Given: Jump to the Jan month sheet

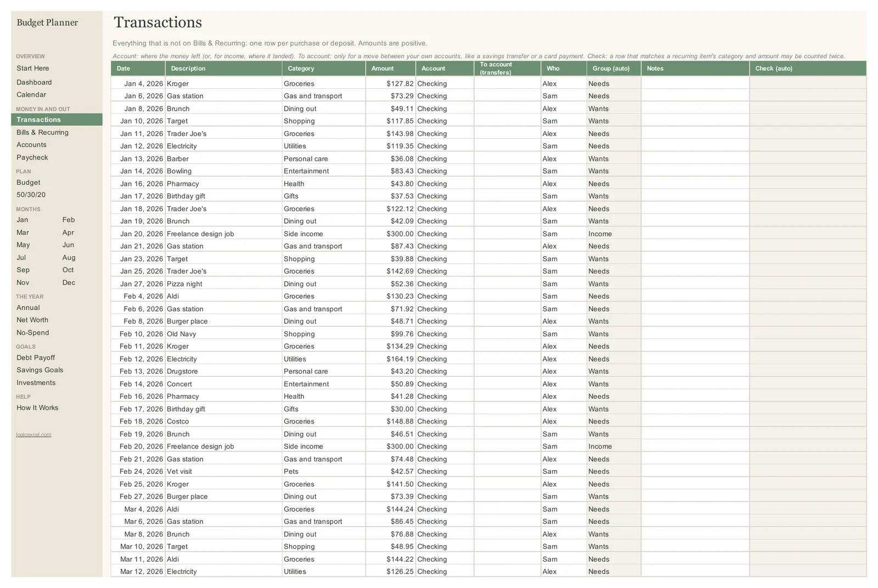Looking at the screenshot, I should point(22,220).
